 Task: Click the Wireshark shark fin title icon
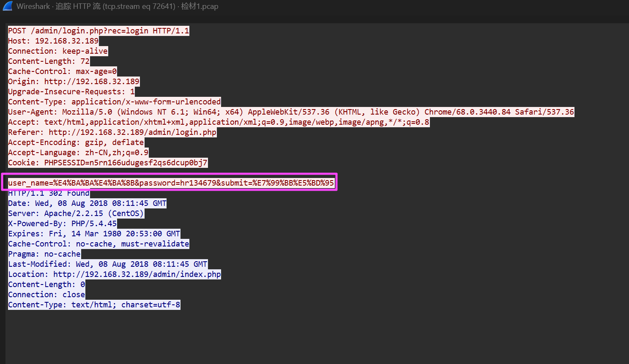point(8,6)
